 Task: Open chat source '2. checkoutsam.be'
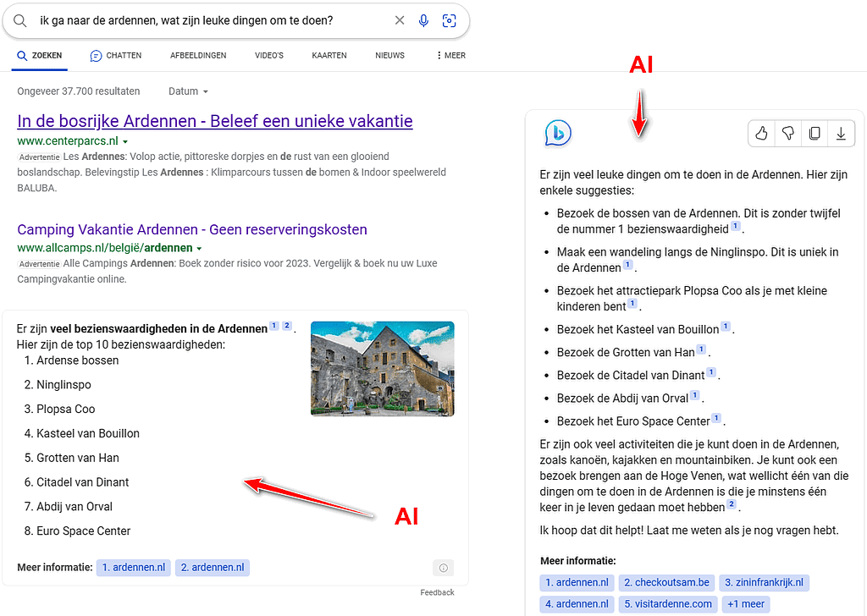pyautogui.click(x=666, y=582)
